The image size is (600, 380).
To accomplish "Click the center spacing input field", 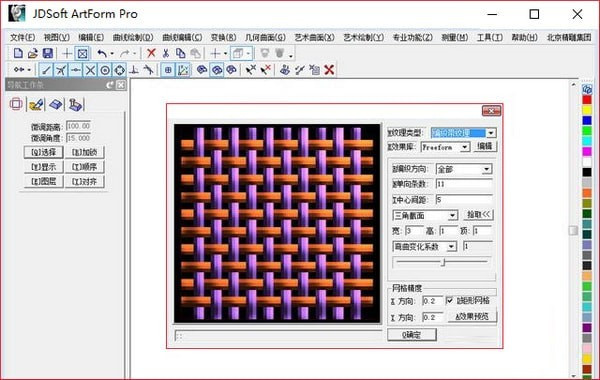I will click(464, 200).
